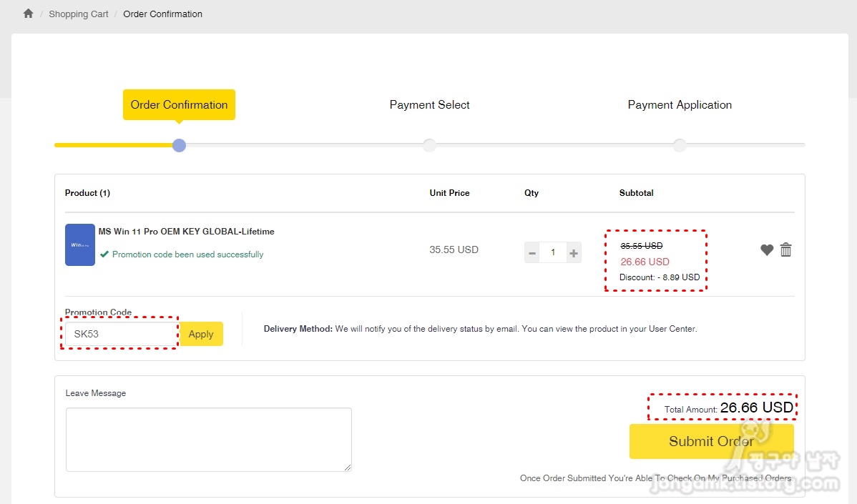Click the 35.55 USD unit price
This screenshot has height=504, width=857.
(454, 249)
